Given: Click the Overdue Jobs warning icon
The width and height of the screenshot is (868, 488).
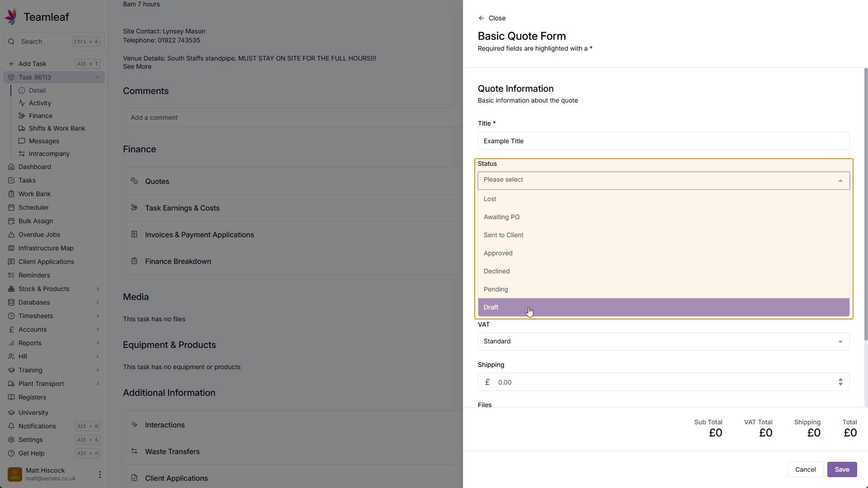Looking at the screenshot, I should [x=11, y=235].
